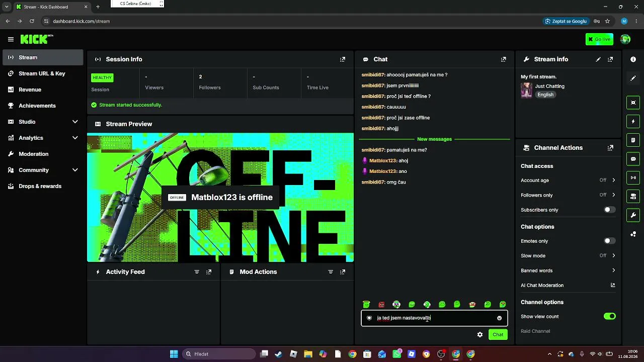Open Steam from the taskbar

[278, 354]
